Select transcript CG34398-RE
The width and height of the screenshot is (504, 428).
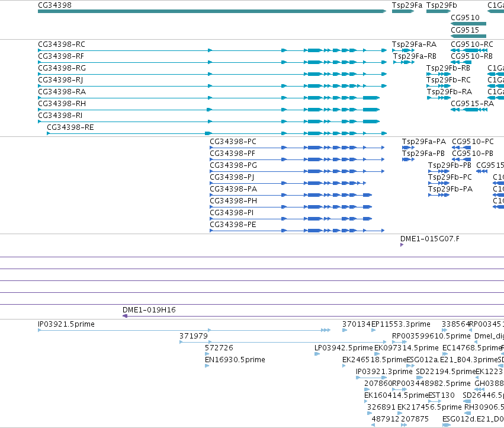pos(217,133)
